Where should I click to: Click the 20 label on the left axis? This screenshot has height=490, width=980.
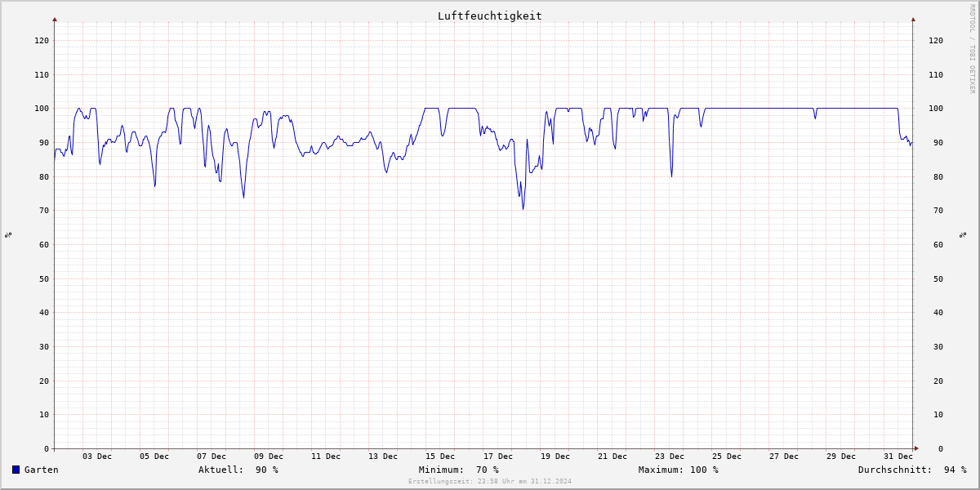(44, 381)
